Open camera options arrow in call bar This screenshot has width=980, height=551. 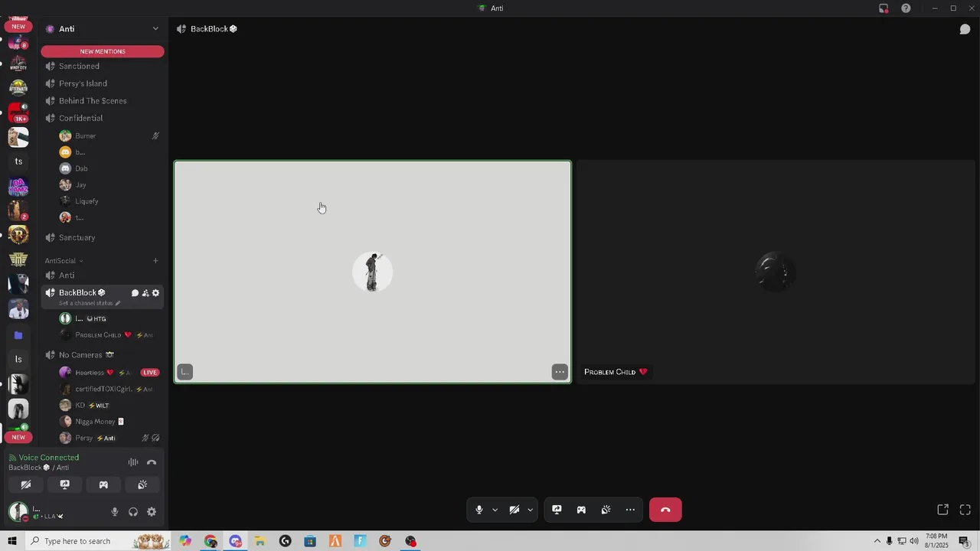(530, 510)
